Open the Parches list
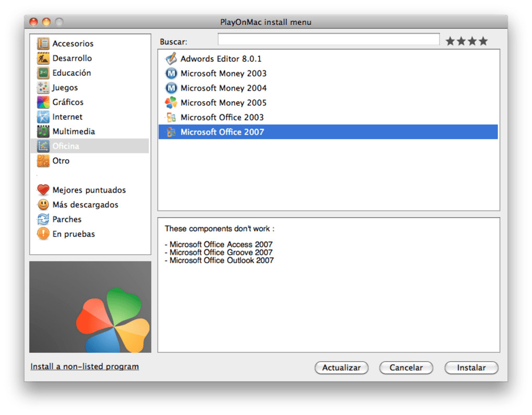 click(67, 219)
